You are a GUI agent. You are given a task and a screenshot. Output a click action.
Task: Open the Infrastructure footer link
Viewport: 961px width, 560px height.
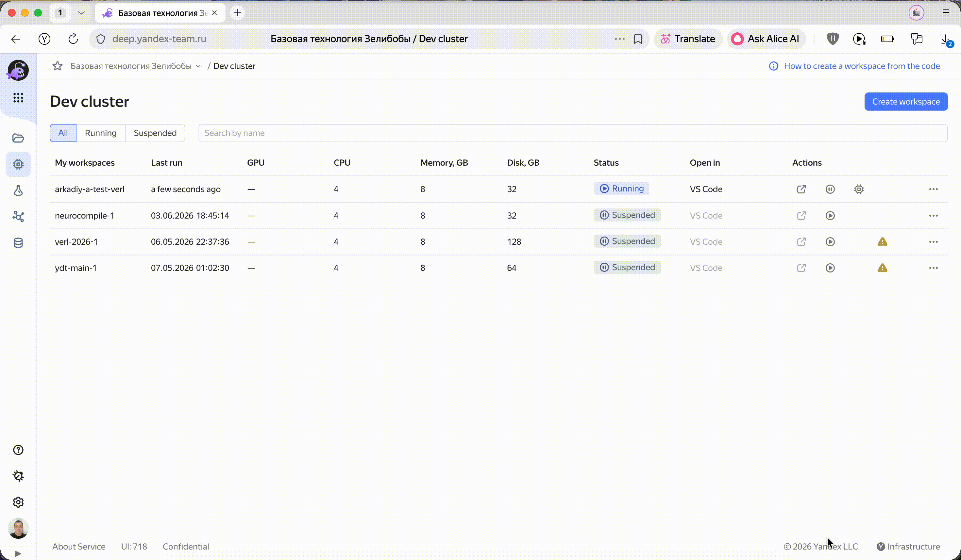click(x=908, y=547)
